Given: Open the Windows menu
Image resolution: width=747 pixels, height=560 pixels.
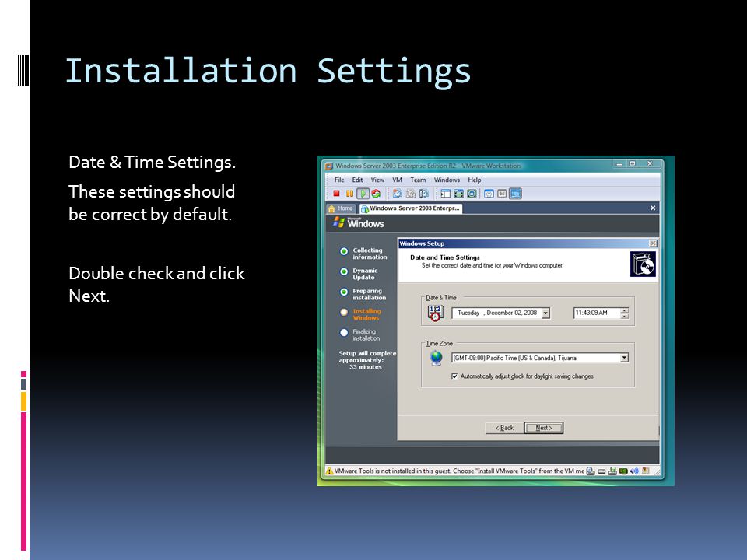Looking at the screenshot, I should (447, 180).
